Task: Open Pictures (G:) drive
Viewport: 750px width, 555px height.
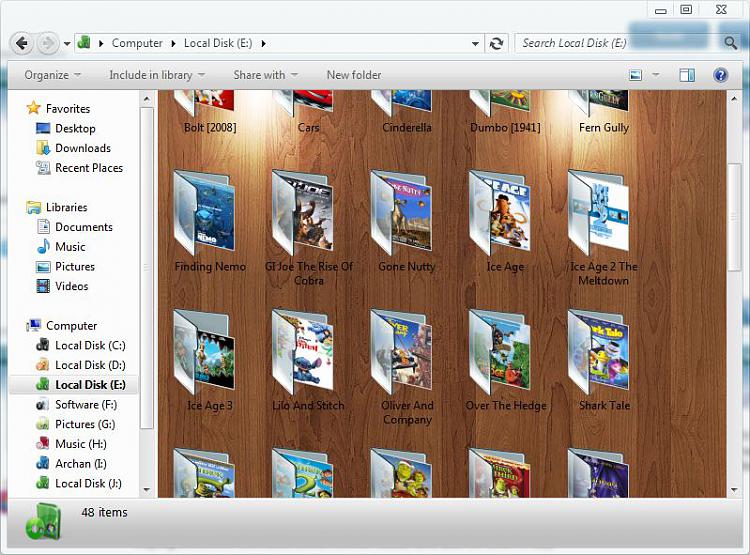Action: pos(85,424)
